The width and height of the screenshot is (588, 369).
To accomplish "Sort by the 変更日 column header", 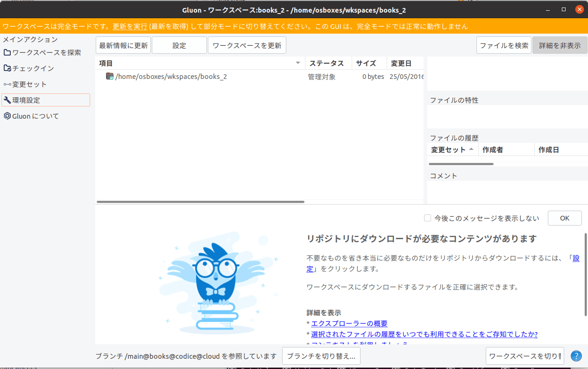I will click(x=405, y=63).
